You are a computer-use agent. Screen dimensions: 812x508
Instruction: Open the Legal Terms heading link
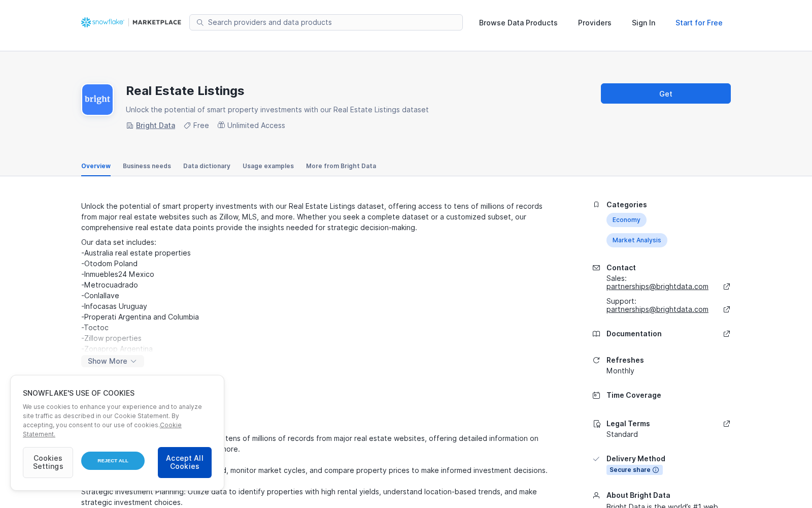tap(628, 424)
